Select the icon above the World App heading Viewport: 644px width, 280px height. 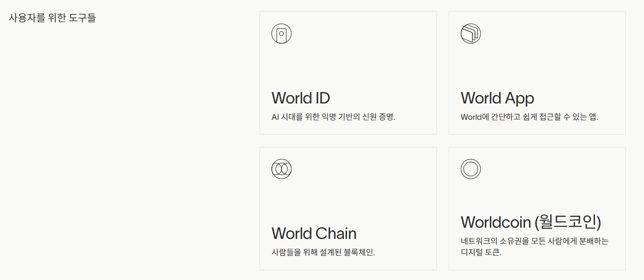pyautogui.click(x=471, y=33)
